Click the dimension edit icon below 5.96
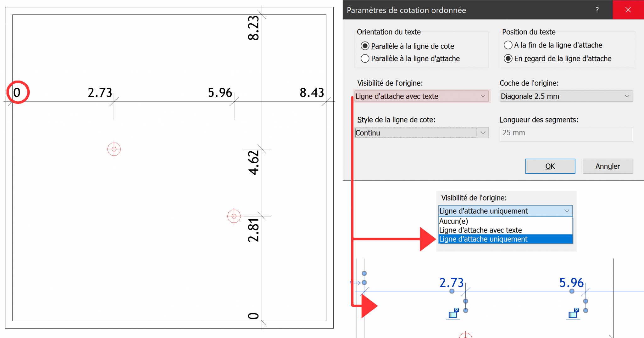 pyautogui.click(x=573, y=313)
